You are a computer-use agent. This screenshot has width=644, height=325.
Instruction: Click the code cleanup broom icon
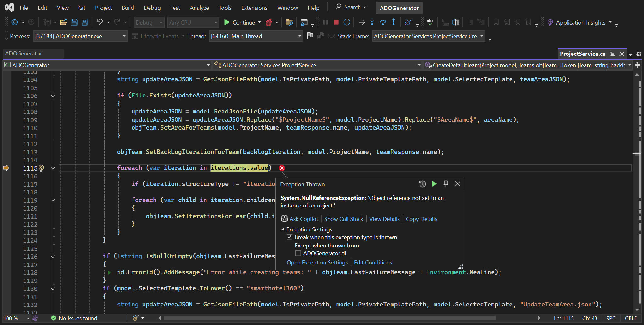pyautogui.click(x=136, y=318)
